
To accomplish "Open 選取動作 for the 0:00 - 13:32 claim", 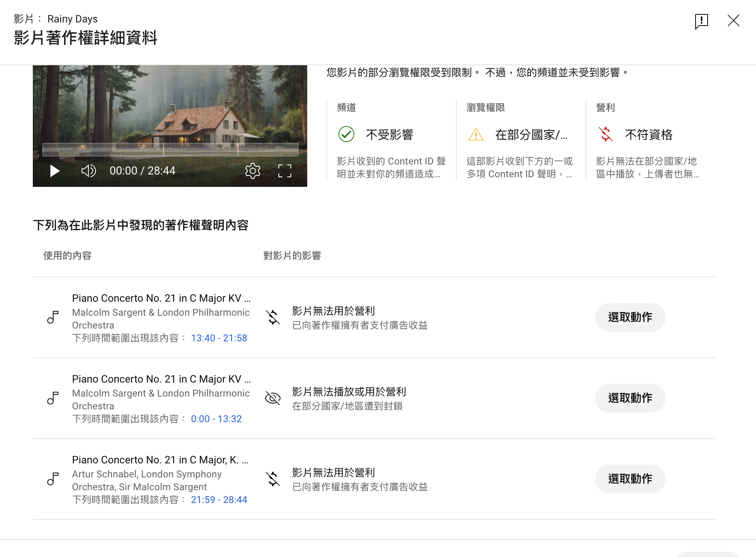I will (630, 398).
